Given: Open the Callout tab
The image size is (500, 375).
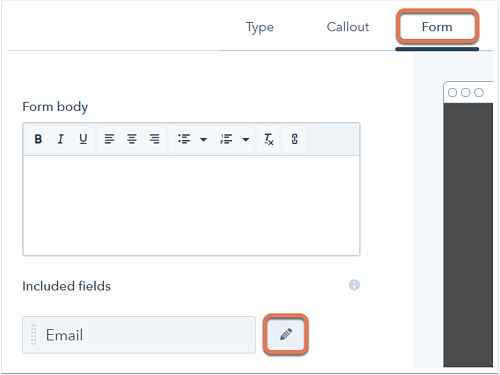Looking at the screenshot, I should point(348,27).
